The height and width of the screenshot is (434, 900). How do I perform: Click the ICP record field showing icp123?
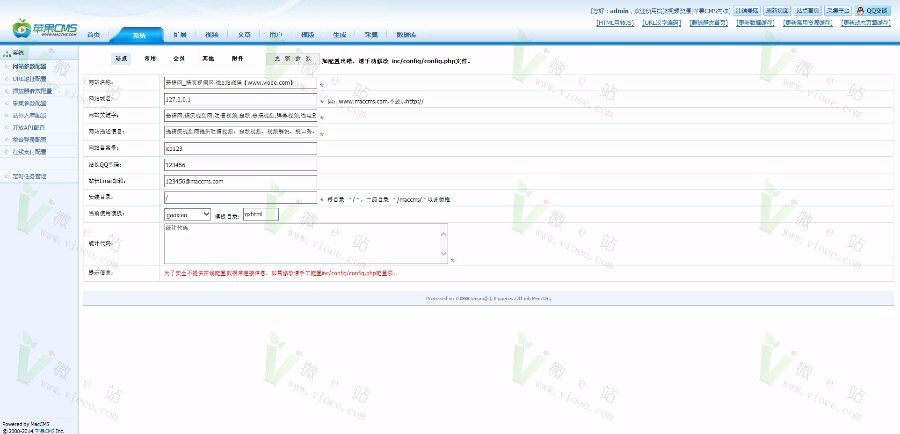240,148
